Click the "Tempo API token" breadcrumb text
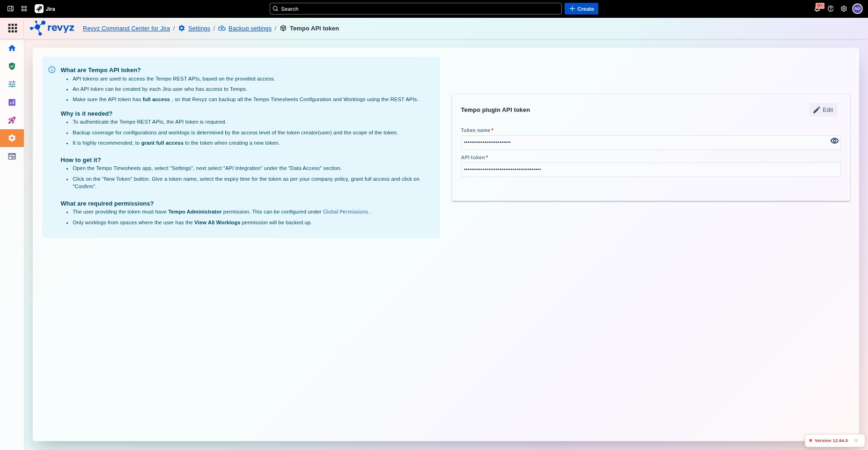 click(x=314, y=29)
